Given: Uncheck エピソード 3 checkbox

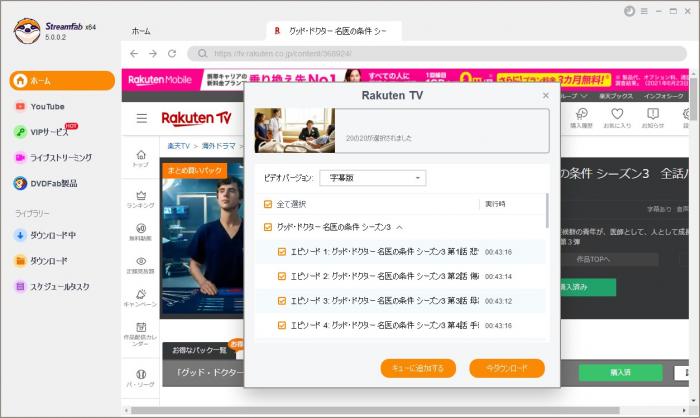Looking at the screenshot, I should (282, 301).
